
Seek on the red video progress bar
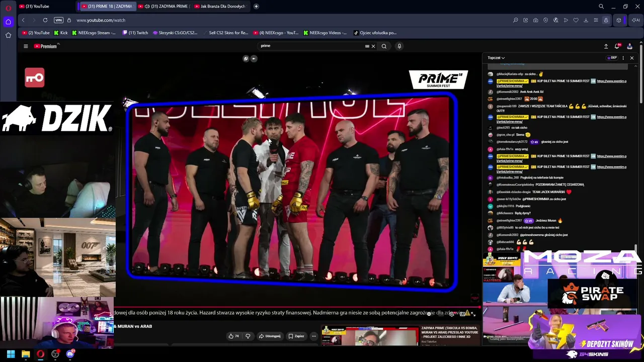tap(297, 307)
